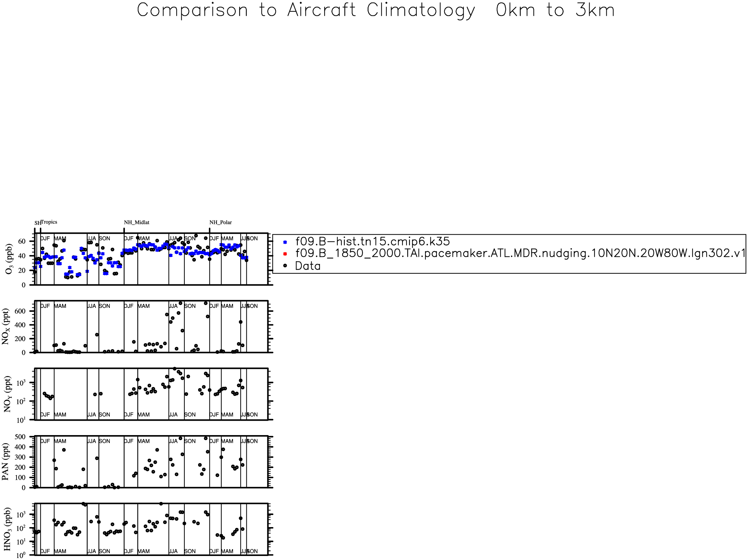Select the f09.B_1850_2000.TAI.pacemaker legend entry text
The image size is (748, 560).
point(520,253)
